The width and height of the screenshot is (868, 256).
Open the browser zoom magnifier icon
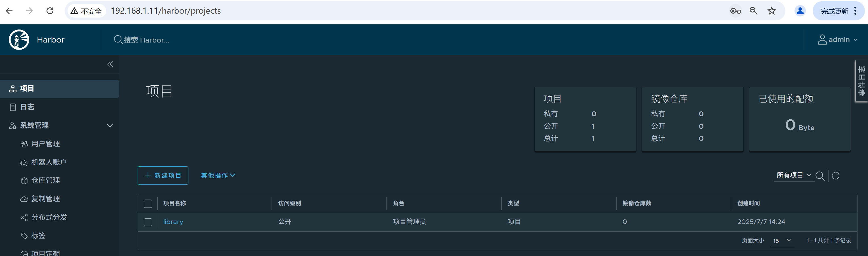[753, 11]
